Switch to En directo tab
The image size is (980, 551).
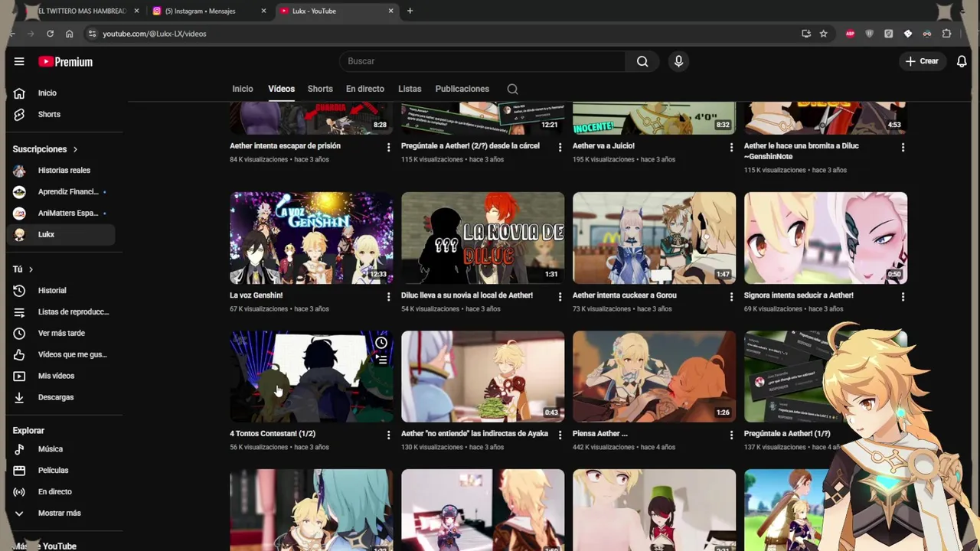[365, 89]
